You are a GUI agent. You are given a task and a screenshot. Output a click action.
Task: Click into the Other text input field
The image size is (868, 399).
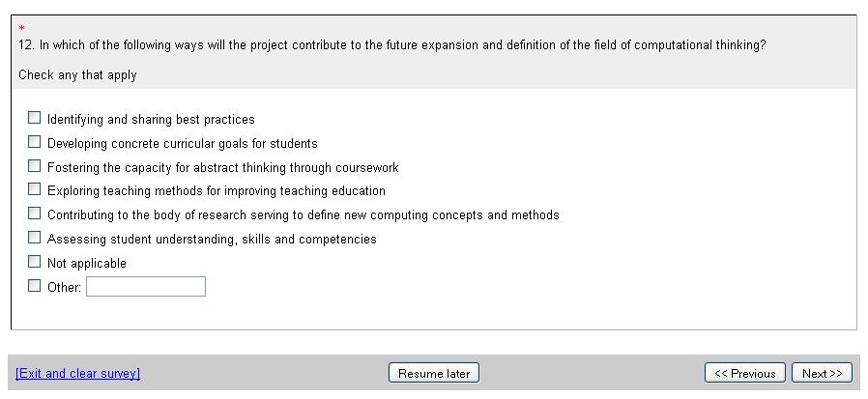[x=146, y=287]
